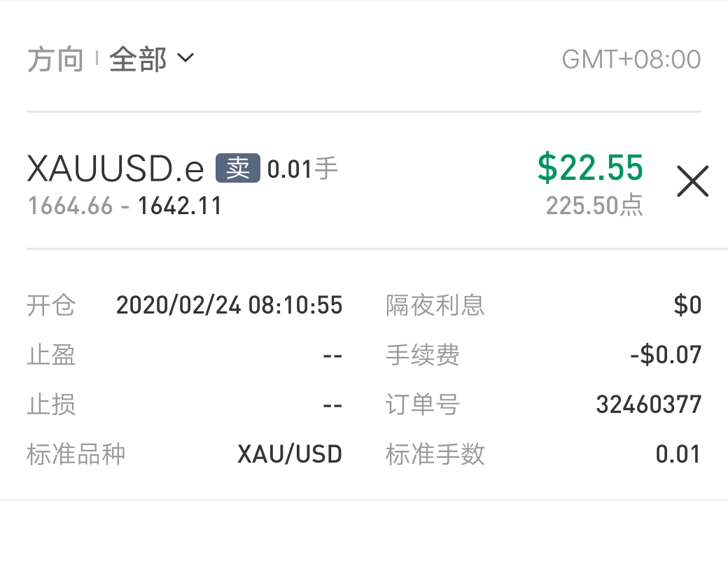The width and height of the screenshot is (728, 562).
Task: Click the 卖 sell badge
Action: point(238,169)
